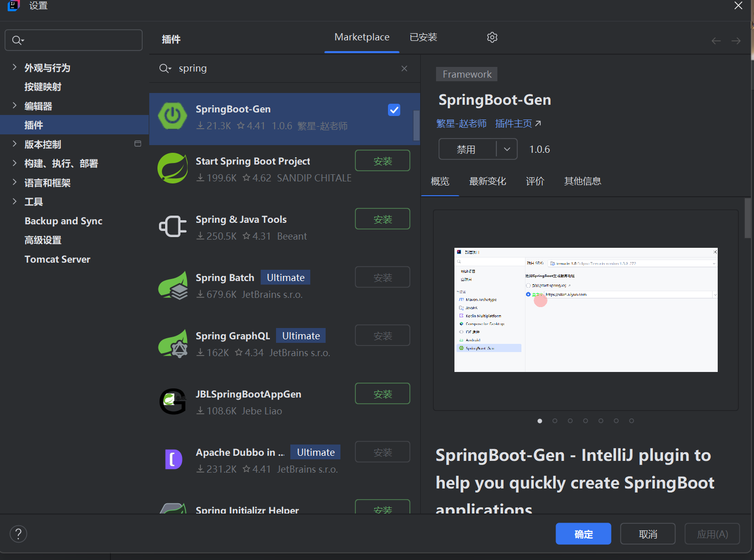Clear the spring search text
This screenshot has height=560, width=754.
pyautogui.click(x=404, y=68)
